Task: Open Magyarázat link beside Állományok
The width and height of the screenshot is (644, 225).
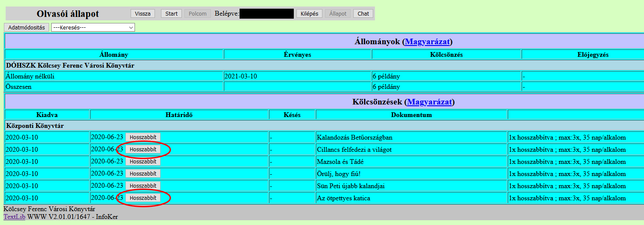Action: tap(428, 42)
